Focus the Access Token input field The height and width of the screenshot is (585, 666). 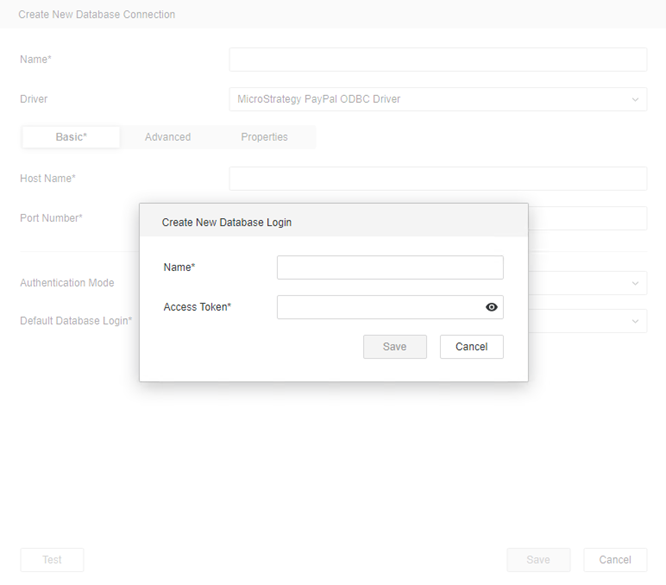pos(379,307)
